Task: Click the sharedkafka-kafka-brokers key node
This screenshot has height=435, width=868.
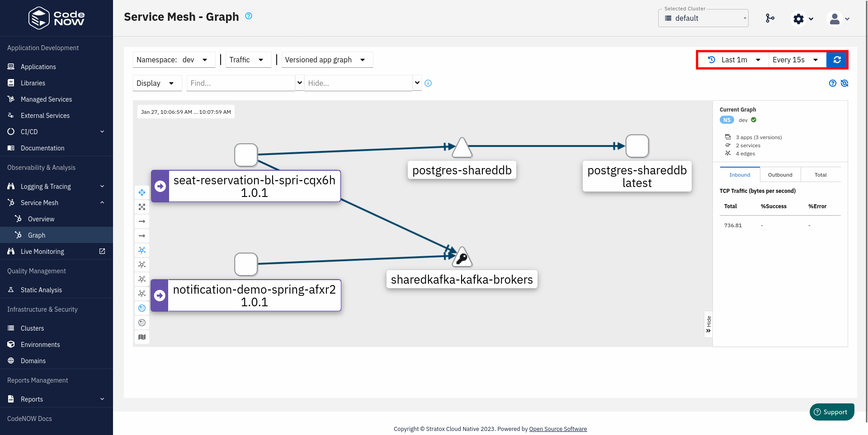Action: pyautogui.click(x=462, y=257)
